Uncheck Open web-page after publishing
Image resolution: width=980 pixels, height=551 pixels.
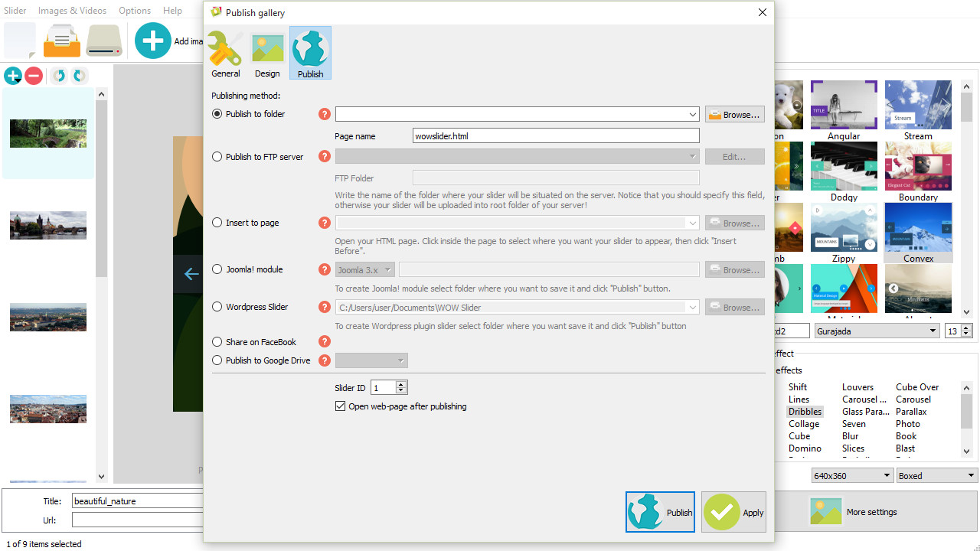(341, 406)
